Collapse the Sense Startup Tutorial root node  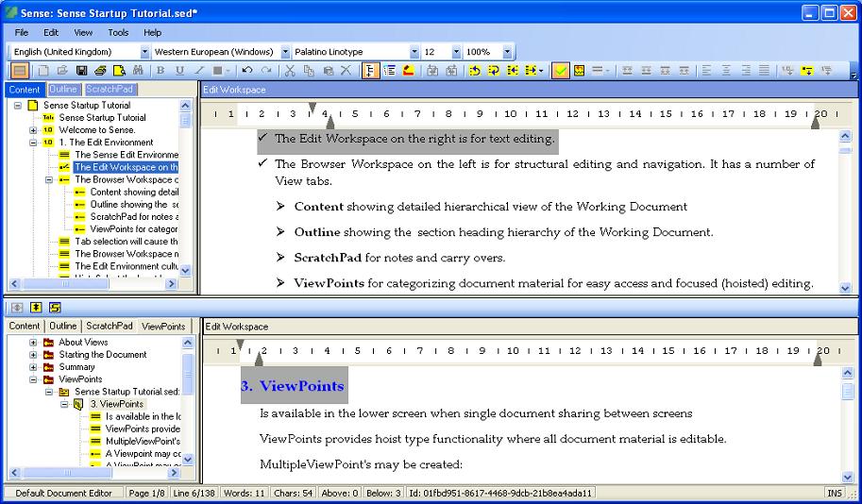click(18, 105)
